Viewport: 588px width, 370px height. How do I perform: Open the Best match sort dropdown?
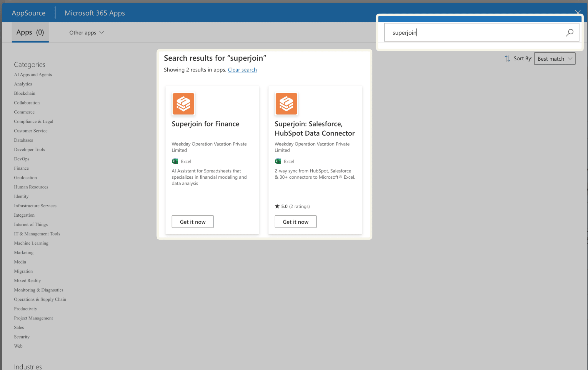pos(554,59)
